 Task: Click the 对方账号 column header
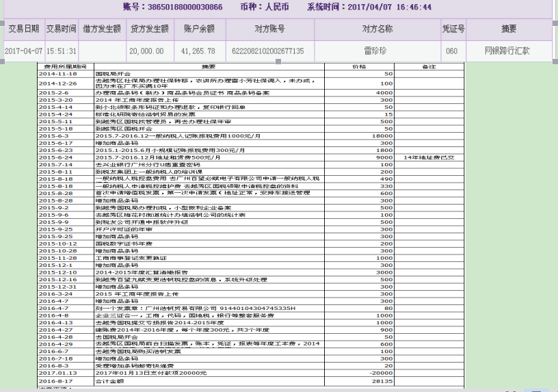[x=269, y=29]
